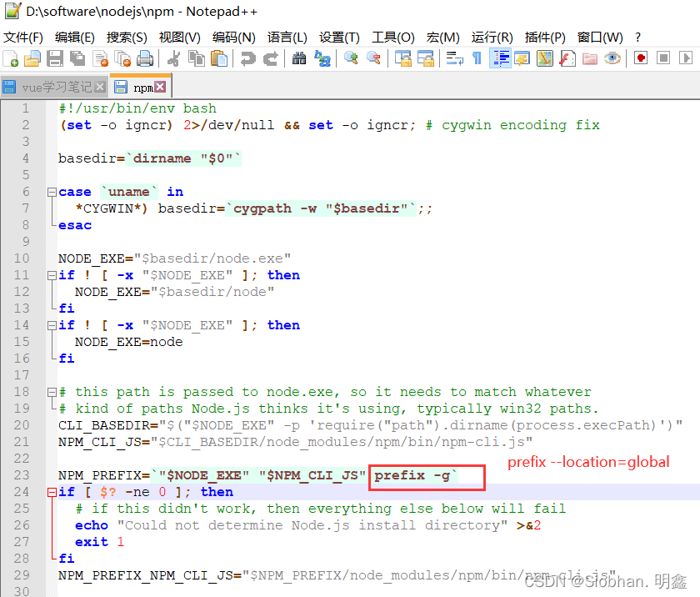Click the Close All toolbar icon

point(122,58)
